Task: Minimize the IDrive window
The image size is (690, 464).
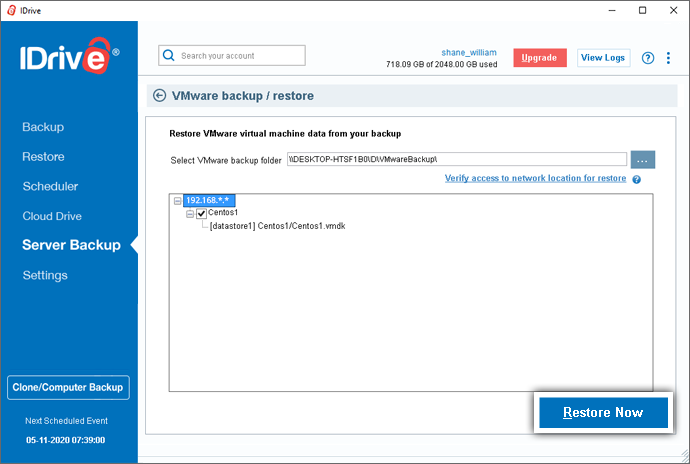Action: pyautogui.click(x=612, y=10)
